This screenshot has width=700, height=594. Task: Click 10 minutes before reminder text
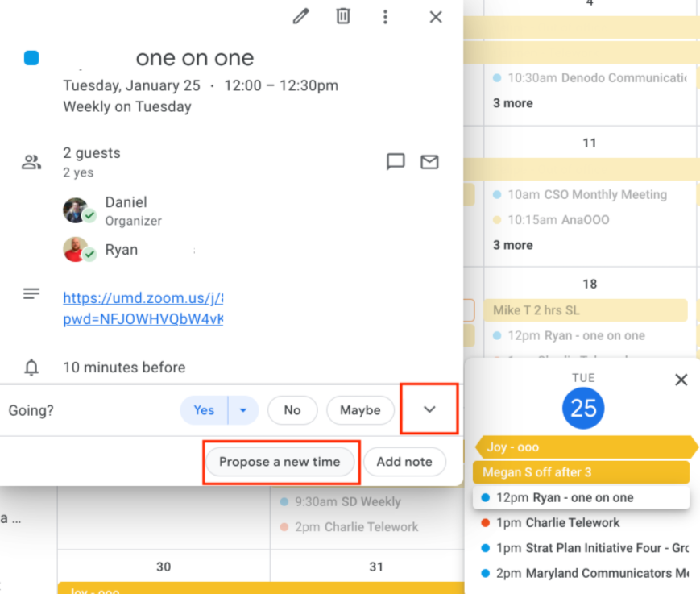[124, 367]
